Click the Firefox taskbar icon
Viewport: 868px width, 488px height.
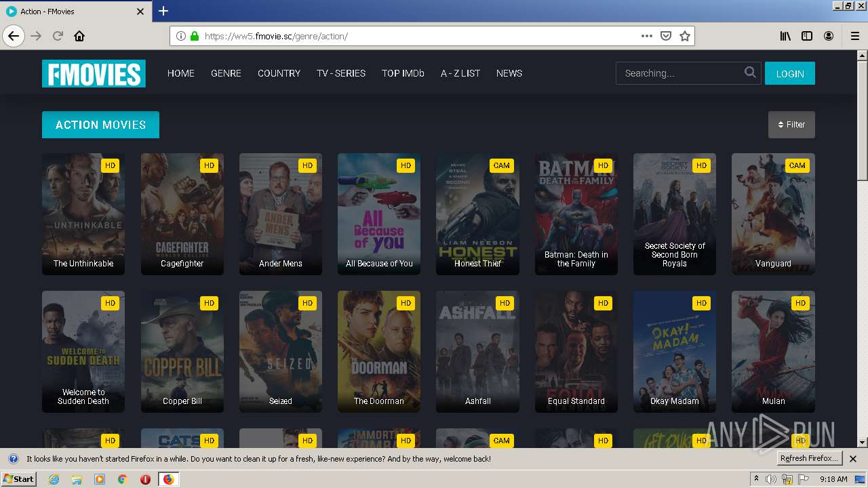click(x=168, y=479)
